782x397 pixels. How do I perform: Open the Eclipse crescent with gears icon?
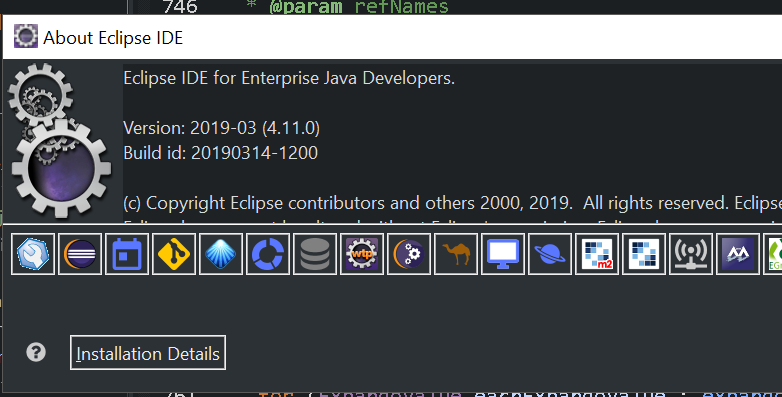[409, 254]
